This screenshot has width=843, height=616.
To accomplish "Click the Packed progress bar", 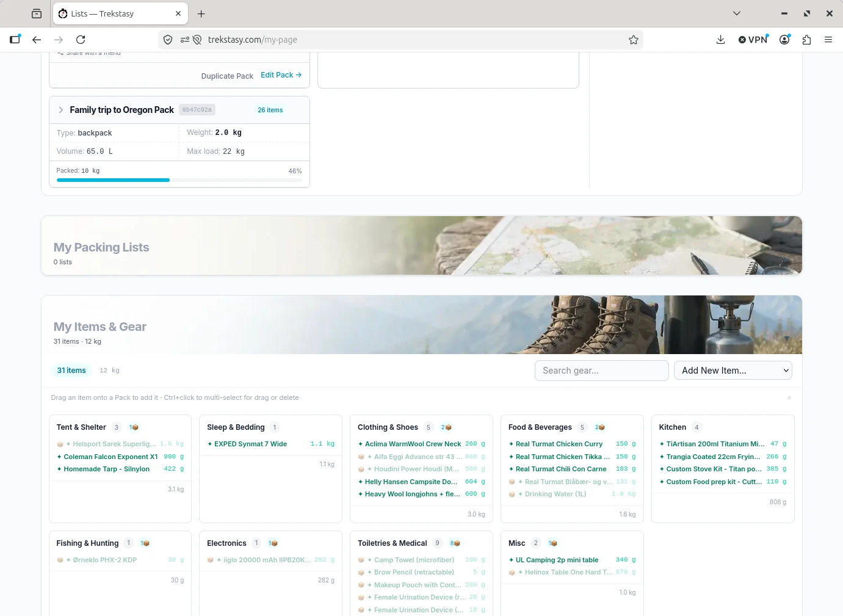I will coord(179,180).
